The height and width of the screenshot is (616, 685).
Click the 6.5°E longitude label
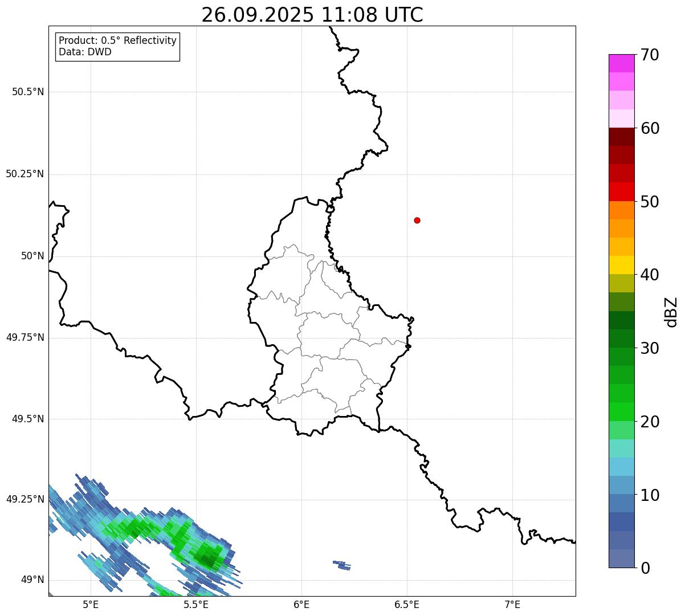click(x=407, y=605)
